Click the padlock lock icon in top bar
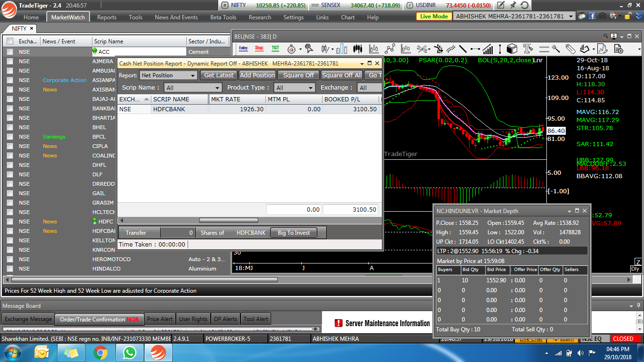Image resolution: width=644 pixels, height=362 pixels. (628, 16)
